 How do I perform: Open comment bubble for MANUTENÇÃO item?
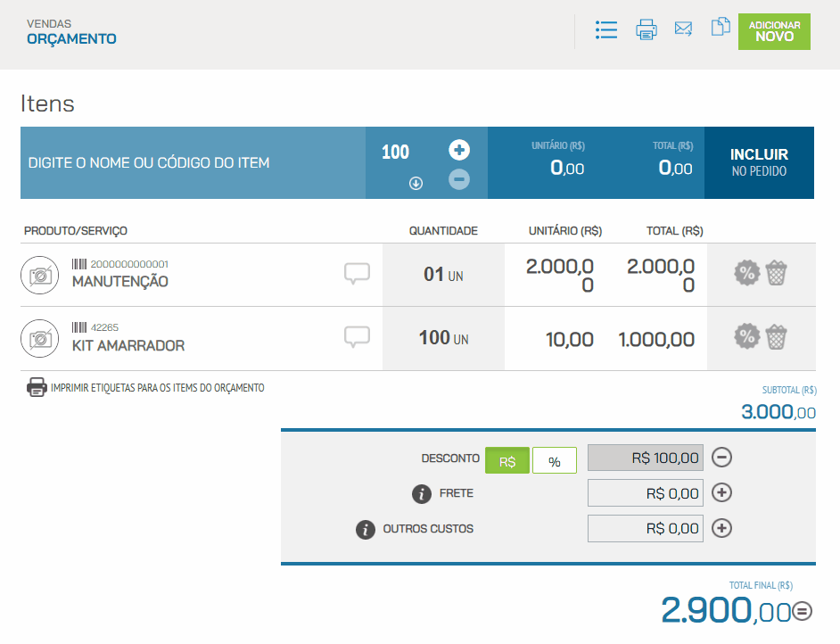[x=357, y=274]
